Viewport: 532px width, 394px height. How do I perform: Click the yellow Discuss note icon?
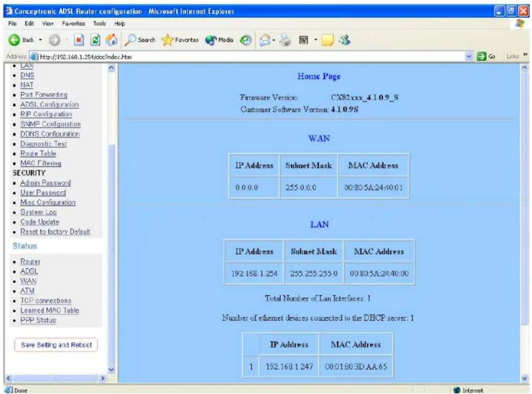click(327, 40)
